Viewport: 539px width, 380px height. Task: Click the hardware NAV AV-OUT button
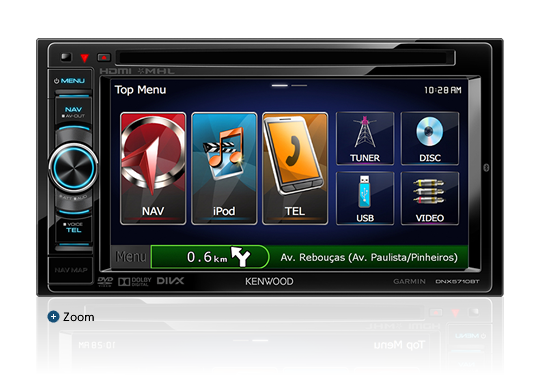tap(73, 112)
